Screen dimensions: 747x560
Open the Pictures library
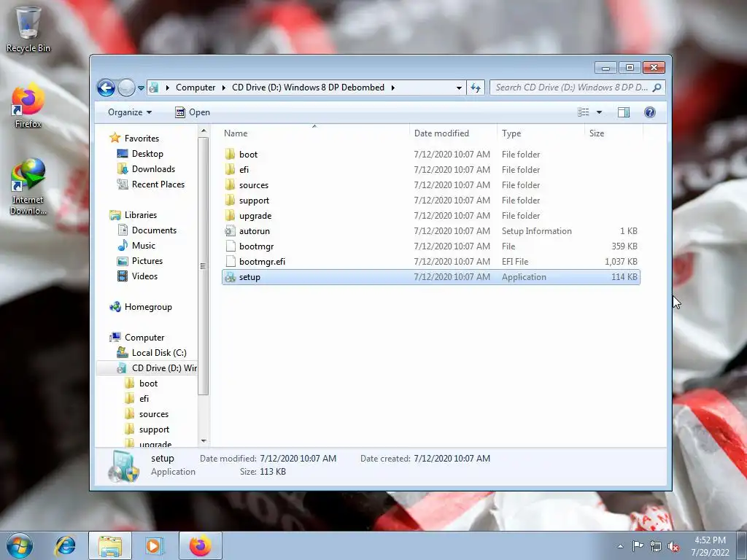click(140, 261)
